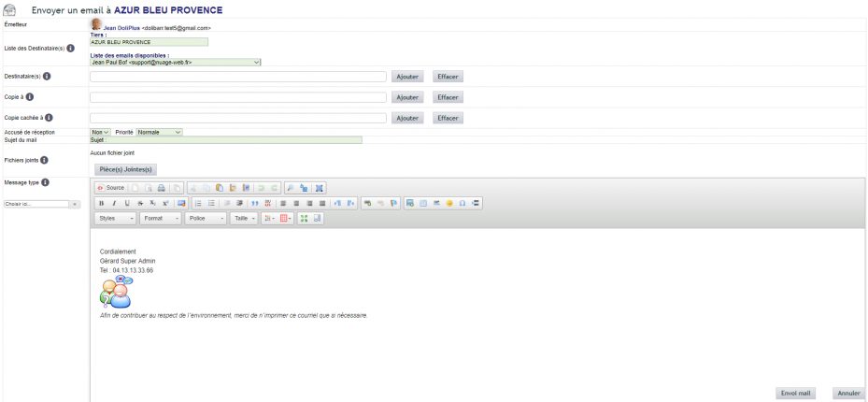The height and width of the screenshot is (402, 868).
Task: Toggle Strikethrough formatting
Action: pos(140,203)
